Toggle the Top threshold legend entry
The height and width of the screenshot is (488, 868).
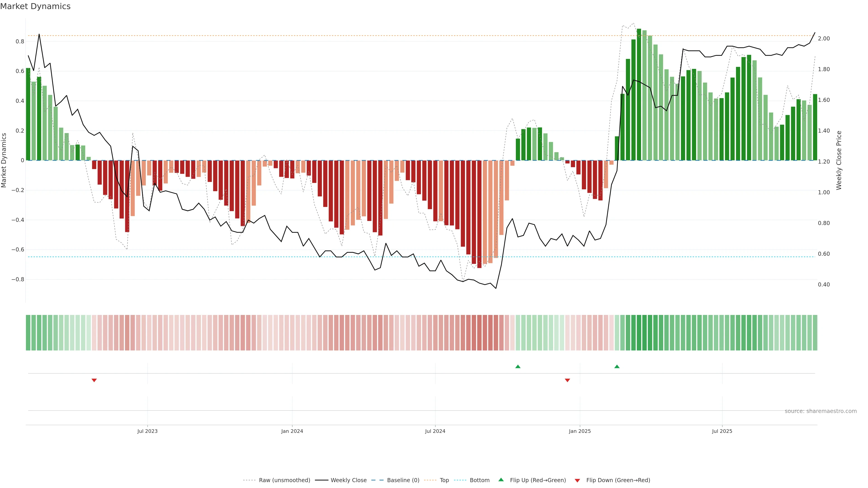(x=444, y=480)
